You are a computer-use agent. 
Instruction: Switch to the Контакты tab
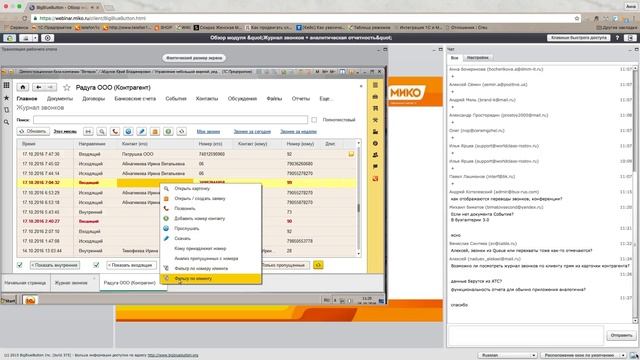pos(207,99)
